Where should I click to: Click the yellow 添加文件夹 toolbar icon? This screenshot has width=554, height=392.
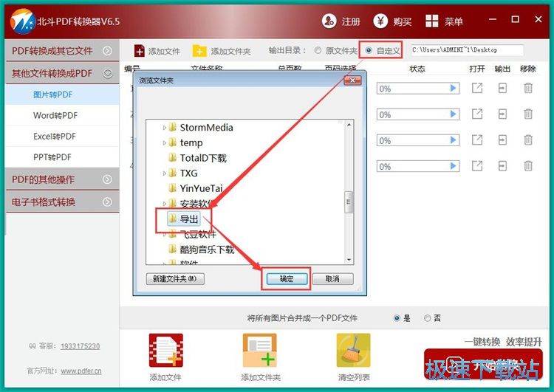[199, 51]
